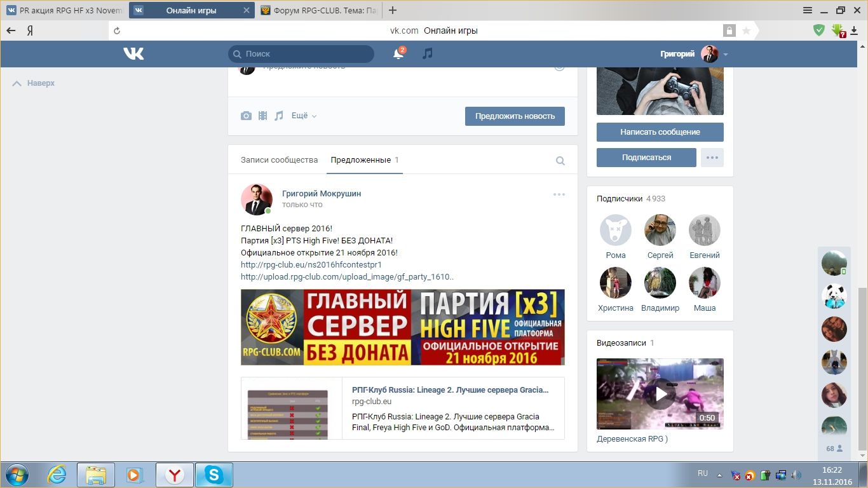Attach audio with music icon in post box
This screenshot has width=868, height=488.
(x=278, y=116)
